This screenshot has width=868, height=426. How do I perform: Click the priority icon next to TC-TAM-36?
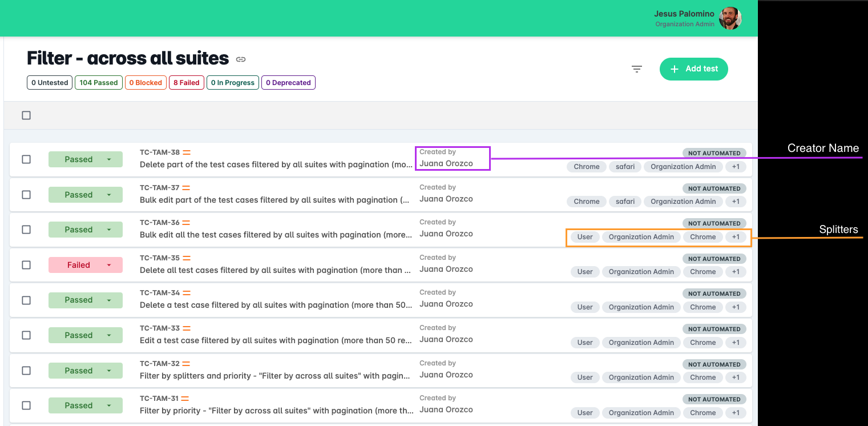187,223
